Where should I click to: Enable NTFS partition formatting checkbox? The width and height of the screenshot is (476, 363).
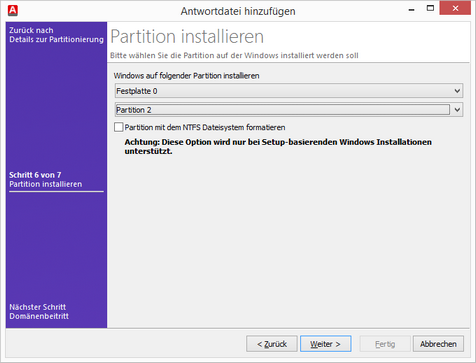pyautogui.click(x=118, y=127)
